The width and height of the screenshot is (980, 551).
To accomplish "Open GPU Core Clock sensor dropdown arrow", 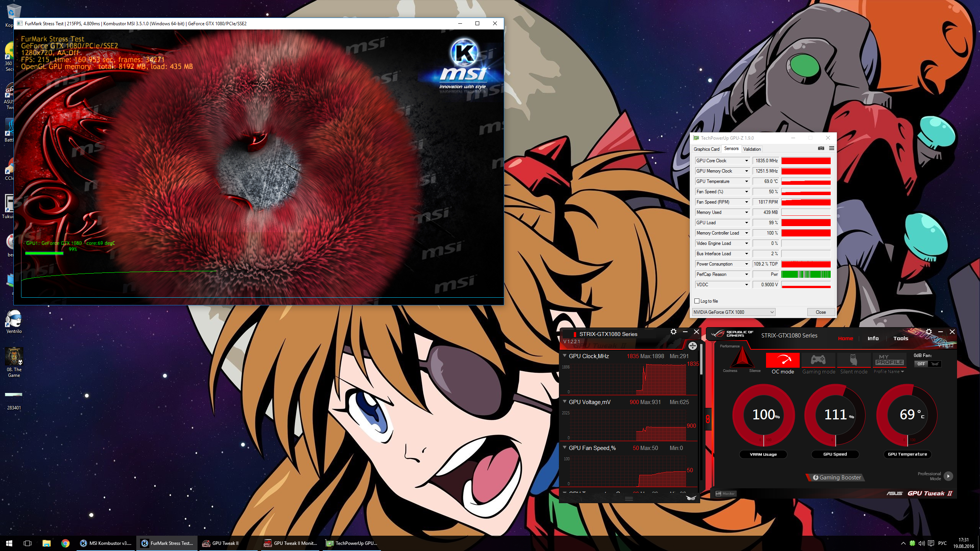I will (746, 161).
